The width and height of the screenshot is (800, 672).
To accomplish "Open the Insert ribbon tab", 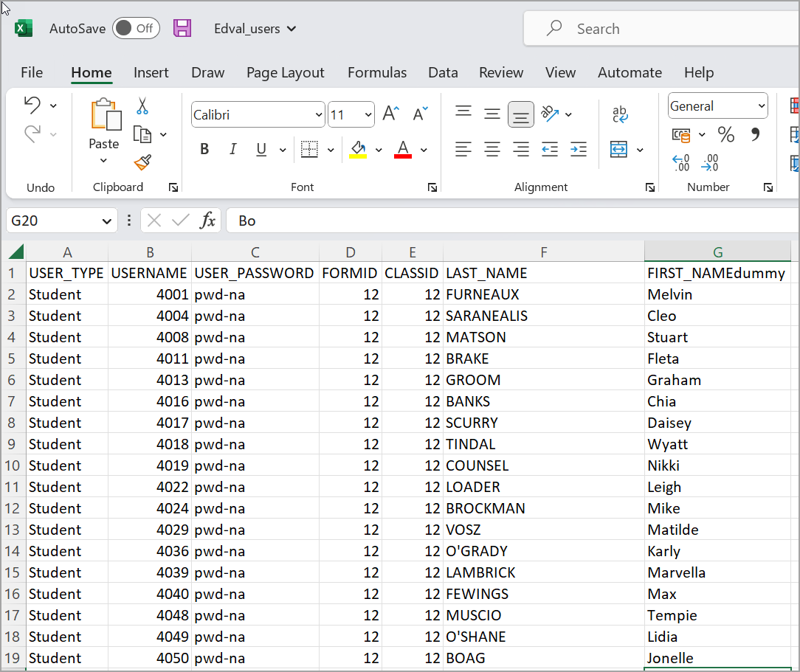I will [x=151, y=72].
